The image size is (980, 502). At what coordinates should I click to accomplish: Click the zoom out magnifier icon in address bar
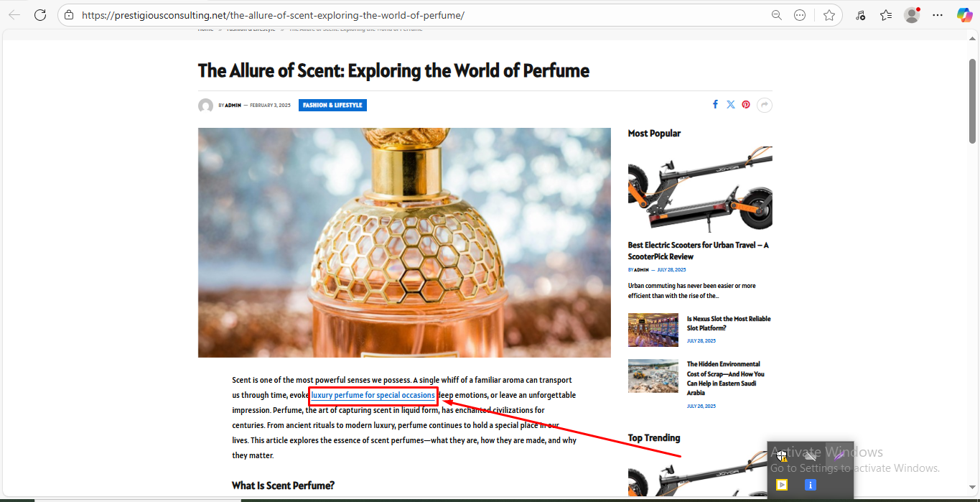(776, 15)
